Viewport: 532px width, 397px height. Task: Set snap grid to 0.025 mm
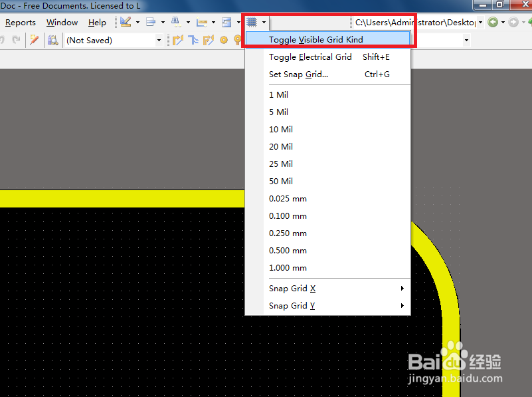click(x=327, y=199)
